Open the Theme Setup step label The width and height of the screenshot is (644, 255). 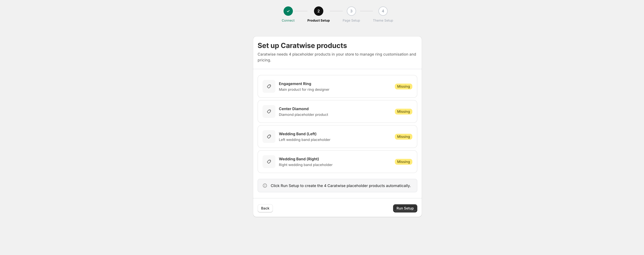[x=383, y=21]
